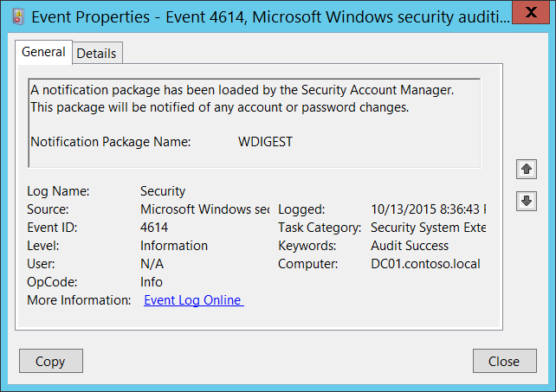Switch to the Details tab
This screenshot has width=556, height=392.
(x=96, y=53)
